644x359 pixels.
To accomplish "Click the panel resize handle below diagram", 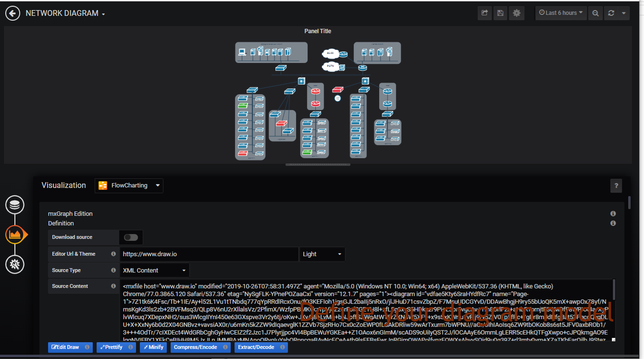I will pyautogui.click(x=318, y=165).
